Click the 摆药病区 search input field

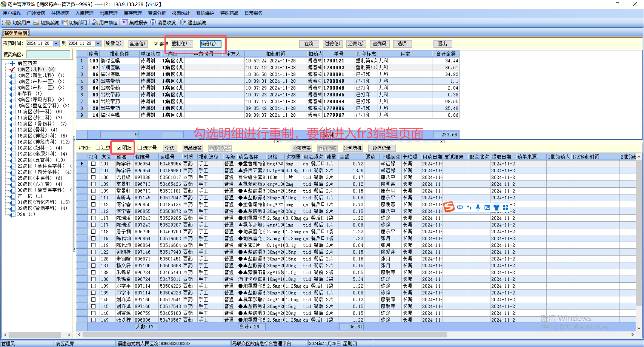(x=48, y=54)
